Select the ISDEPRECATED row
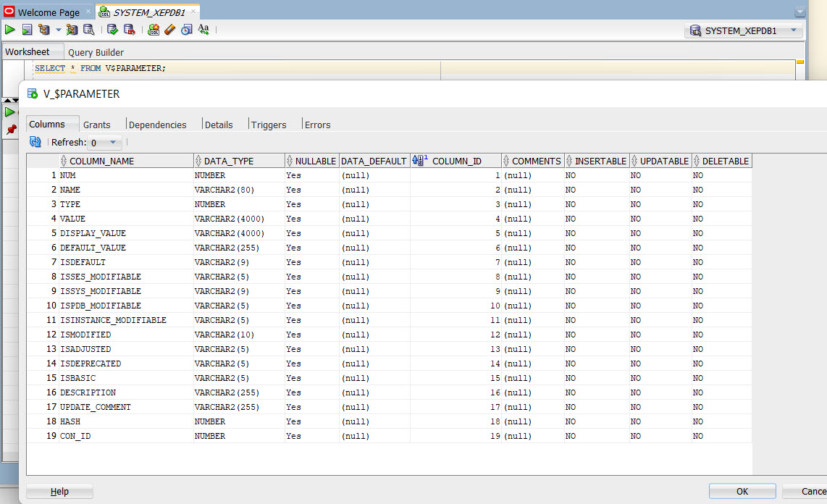Image resolution: width=827 pixels, height=504 pixels. 389,364
